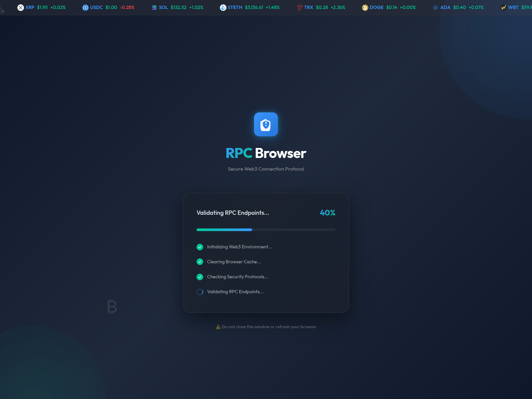The image size is (532, 399).
Task: Click the XRP coin icon in ticker
Action: click(21, 7)
